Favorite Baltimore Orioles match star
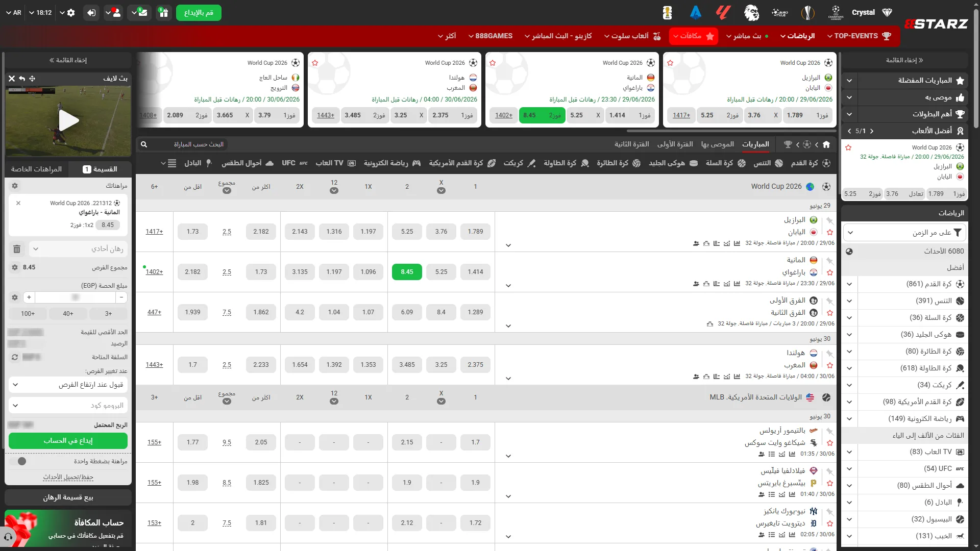 click(830, 443)
